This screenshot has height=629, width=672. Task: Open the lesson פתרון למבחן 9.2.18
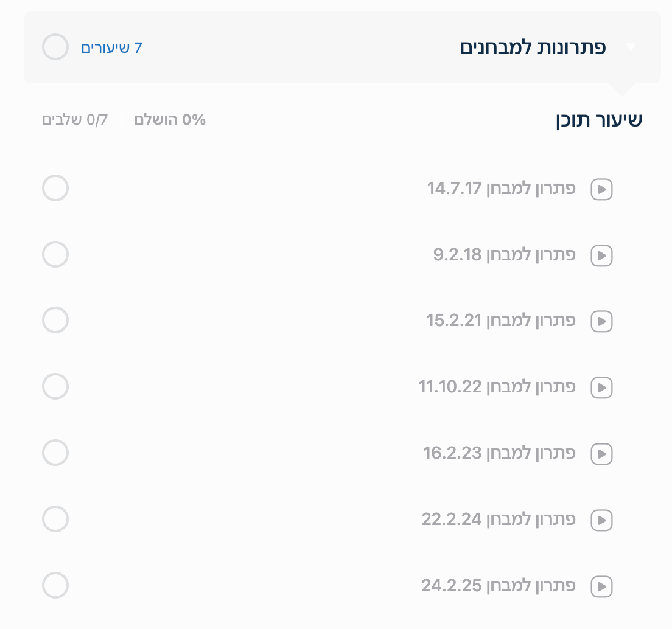point(504,255)
